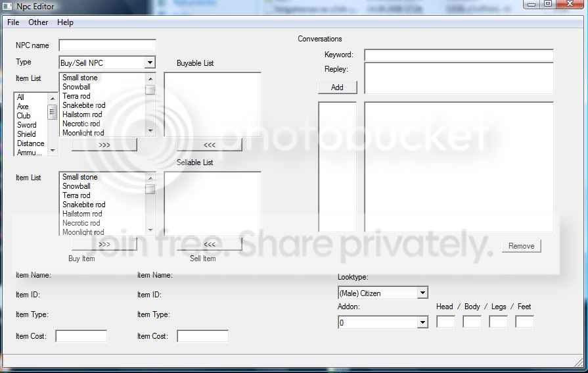Add the conversation with the Add button
The width and height of the screenshot is (588, 373).
pyautogui.click(x=337, y=87)
